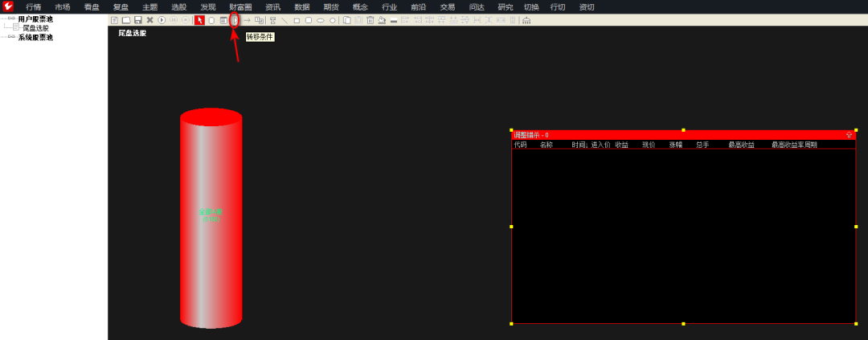Image resolution: width=868 pixels, height=340 pixels.
Task: Open the 交易 menu
Action: [x=448, y=7]
